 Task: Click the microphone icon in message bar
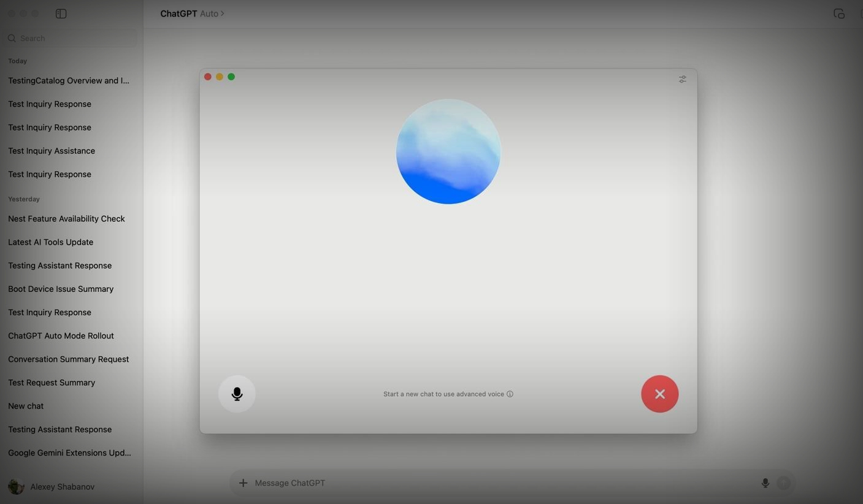pos(765,483)
